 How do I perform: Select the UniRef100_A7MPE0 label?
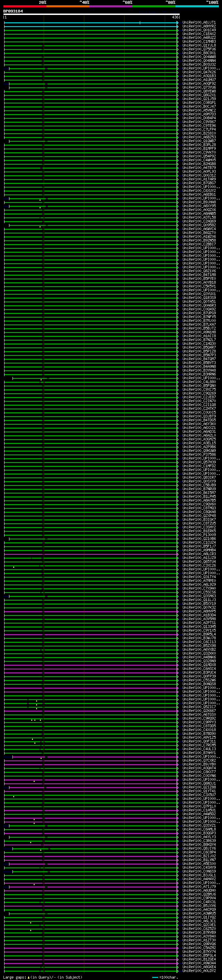[199, 581]
